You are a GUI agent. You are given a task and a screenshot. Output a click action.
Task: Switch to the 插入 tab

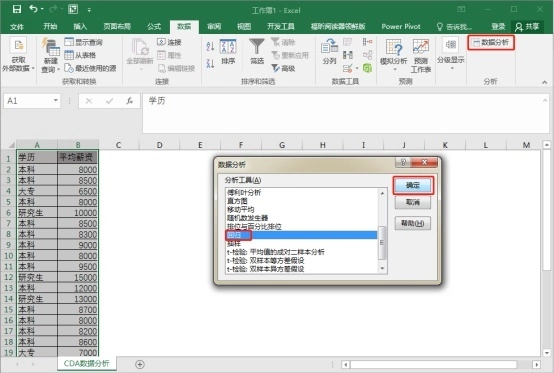point(80,26)
